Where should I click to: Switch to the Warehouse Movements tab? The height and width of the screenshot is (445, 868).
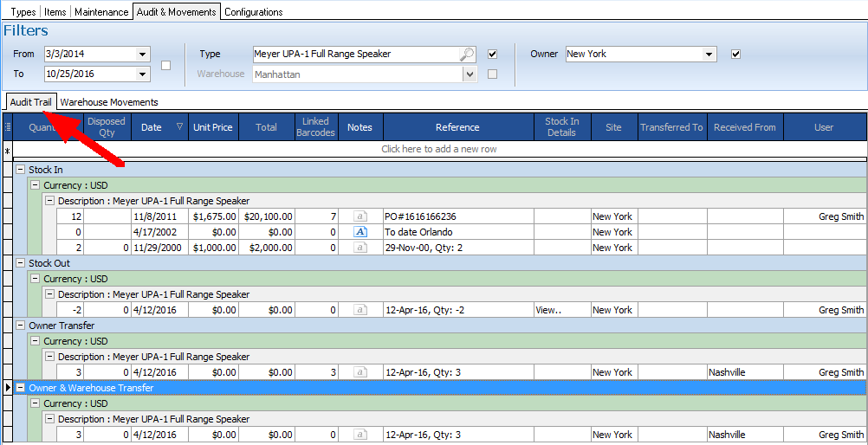pos(109,102)
